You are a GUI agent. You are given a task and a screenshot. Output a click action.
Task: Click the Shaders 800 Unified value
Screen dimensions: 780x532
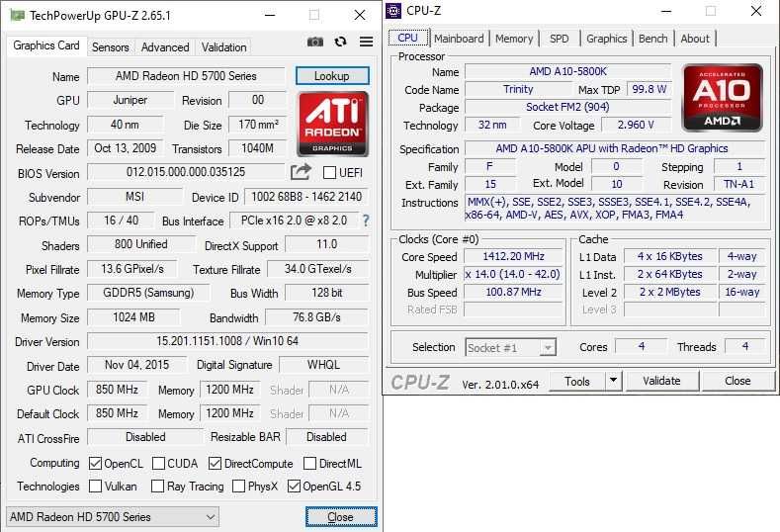141,244
